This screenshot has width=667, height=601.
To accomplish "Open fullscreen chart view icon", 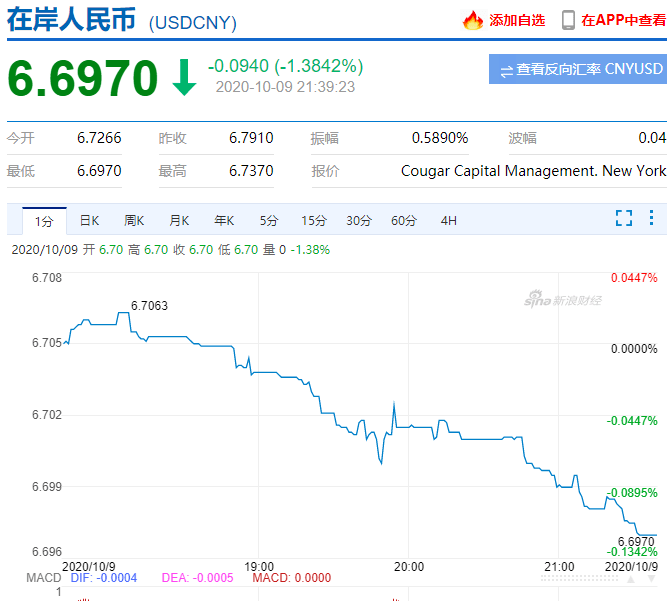I will [624, 218].
